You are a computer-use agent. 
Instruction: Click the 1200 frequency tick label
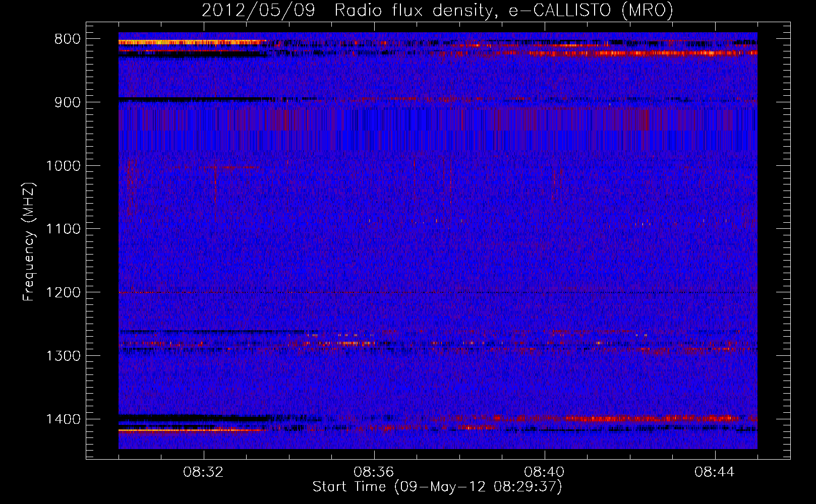coord(64,293)
